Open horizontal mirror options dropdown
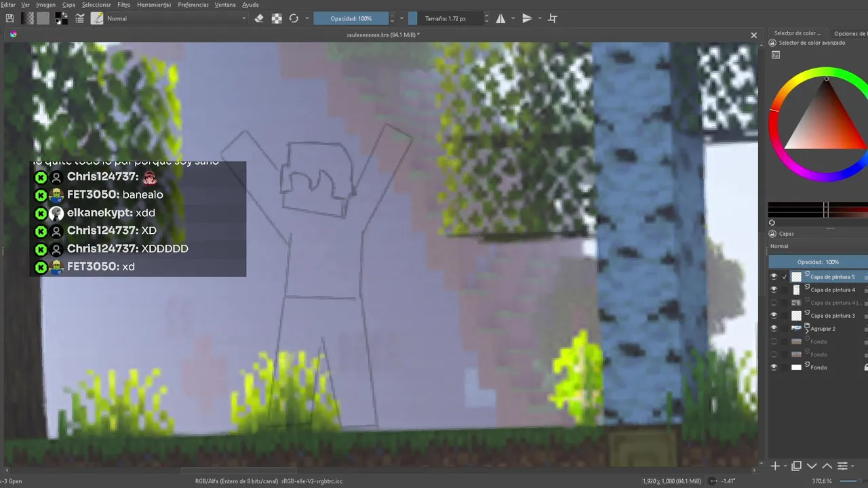This screenshot has width=868, height=488. coord(513,18)
